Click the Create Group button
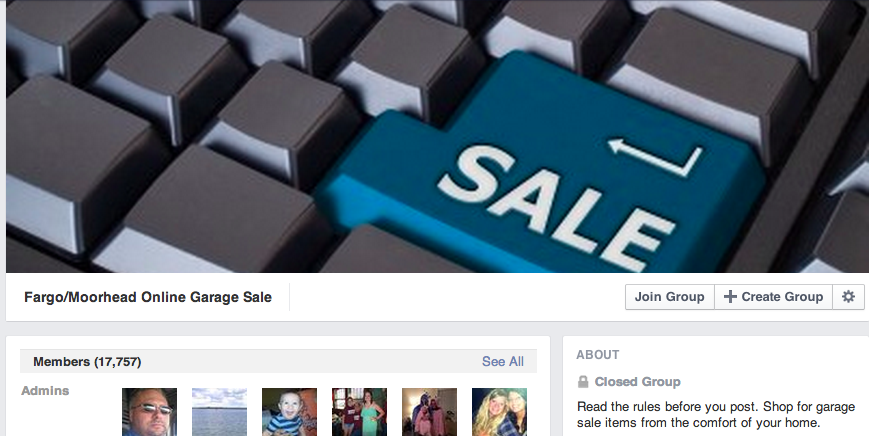 coord(773,297)
